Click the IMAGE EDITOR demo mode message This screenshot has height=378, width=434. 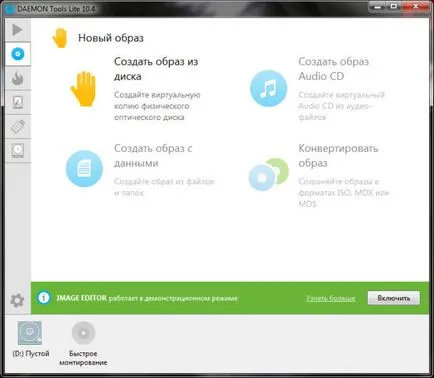147,298
